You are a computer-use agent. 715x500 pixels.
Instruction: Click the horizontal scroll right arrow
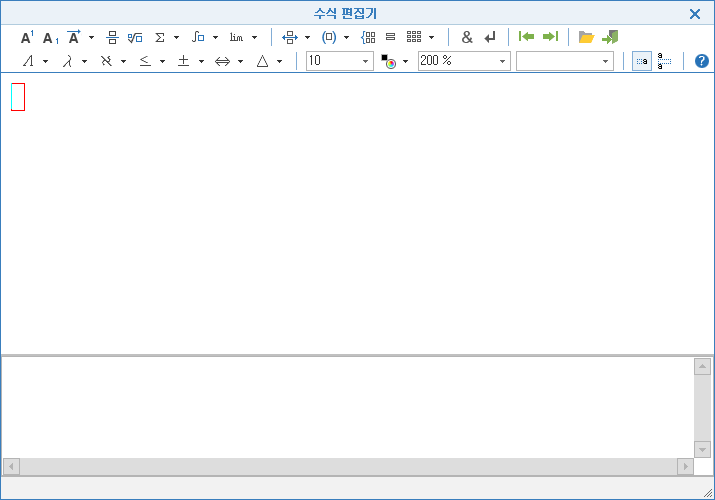685,466
